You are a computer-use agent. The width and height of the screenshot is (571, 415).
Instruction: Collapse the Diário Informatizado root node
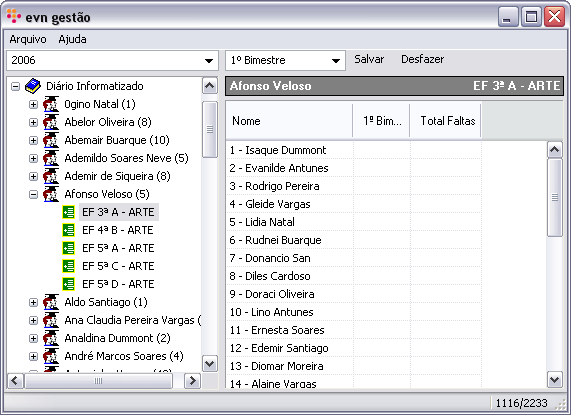(x=15, y=87)
